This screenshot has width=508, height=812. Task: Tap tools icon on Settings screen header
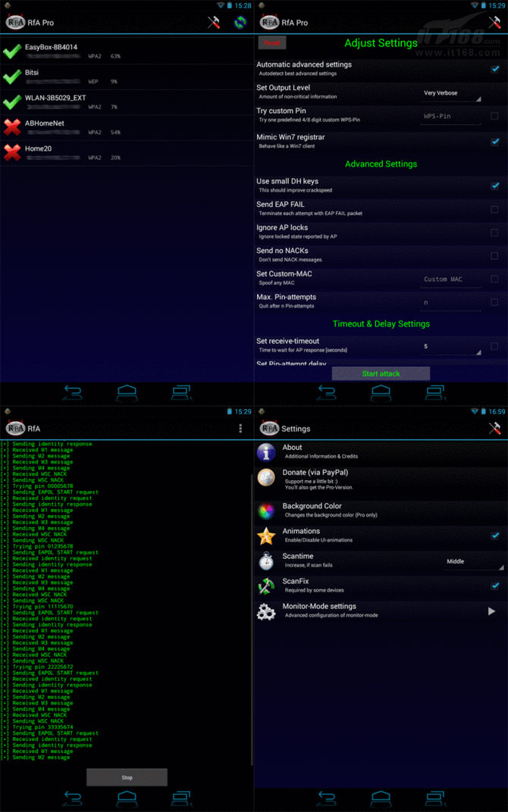click(495, 428)
